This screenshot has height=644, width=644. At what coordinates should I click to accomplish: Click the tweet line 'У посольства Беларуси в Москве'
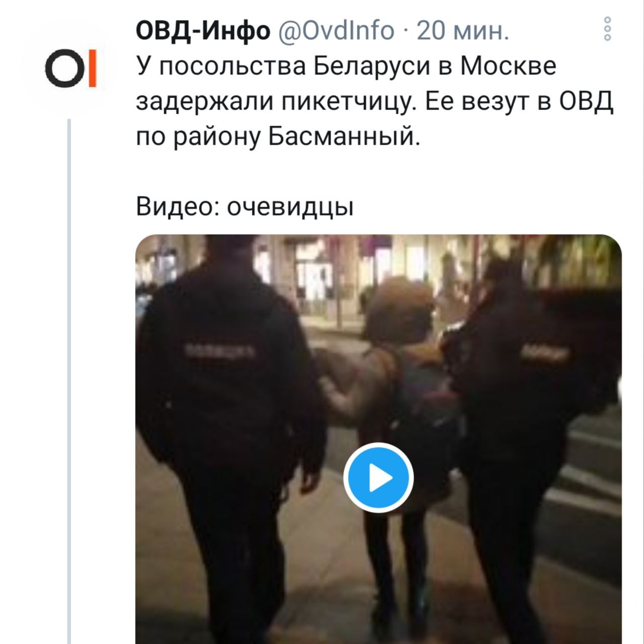[346, 66]
